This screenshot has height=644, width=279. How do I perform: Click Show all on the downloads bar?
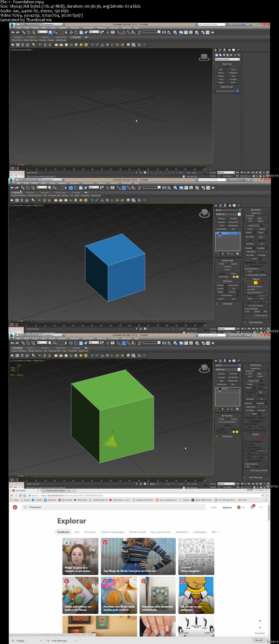tap(259, 640)
